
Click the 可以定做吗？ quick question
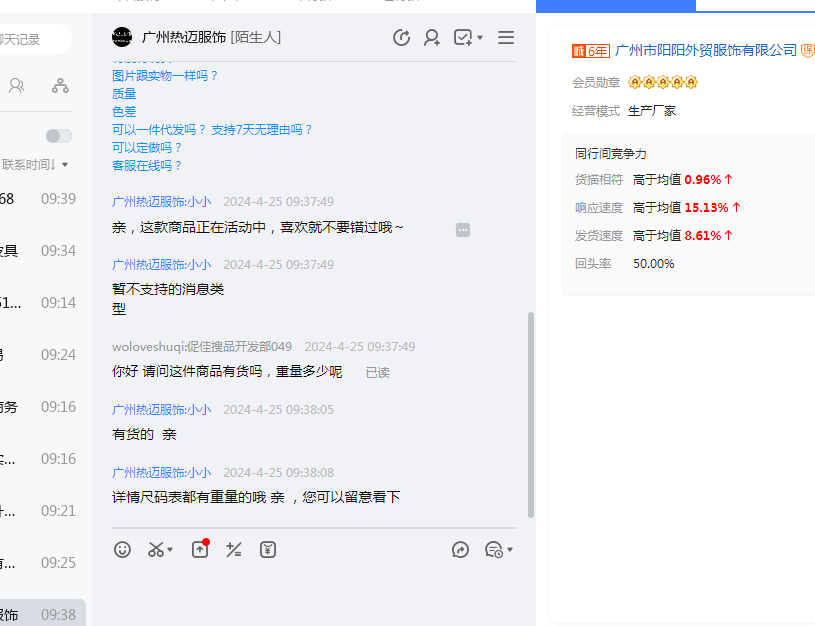coord(148,148)
